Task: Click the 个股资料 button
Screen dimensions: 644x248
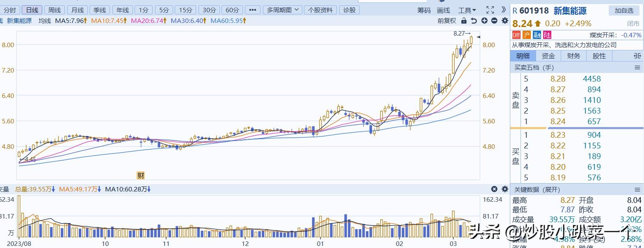Action: 320,10
